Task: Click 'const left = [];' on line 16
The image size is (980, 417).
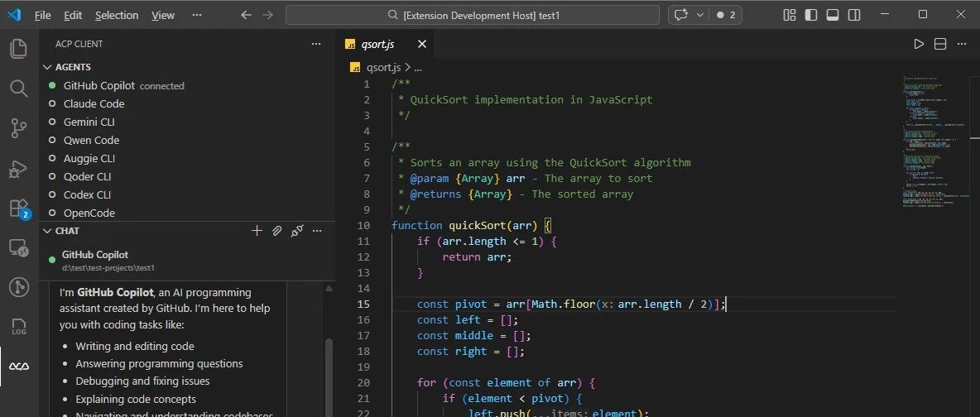Action: [x=468, y=319]
